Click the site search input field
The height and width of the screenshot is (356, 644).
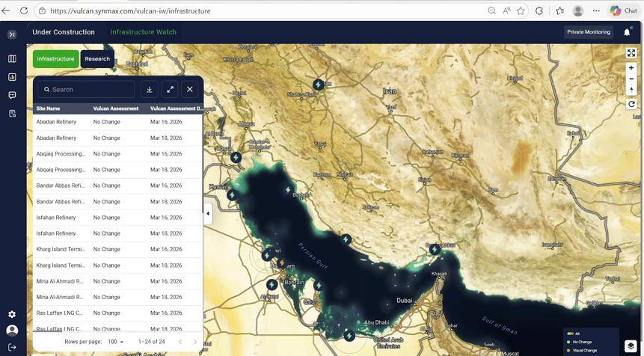(x=87, y=89)
